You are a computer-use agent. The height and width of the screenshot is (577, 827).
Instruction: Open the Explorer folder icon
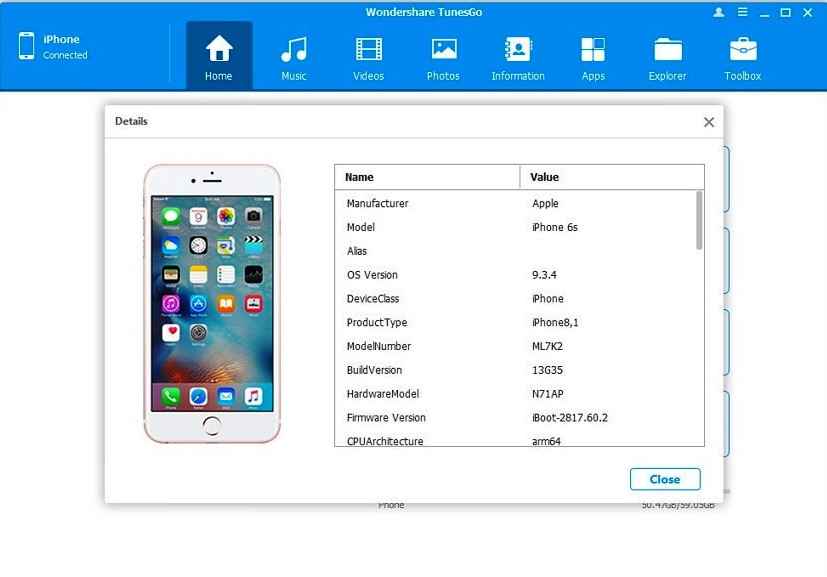tap(668, 50)
